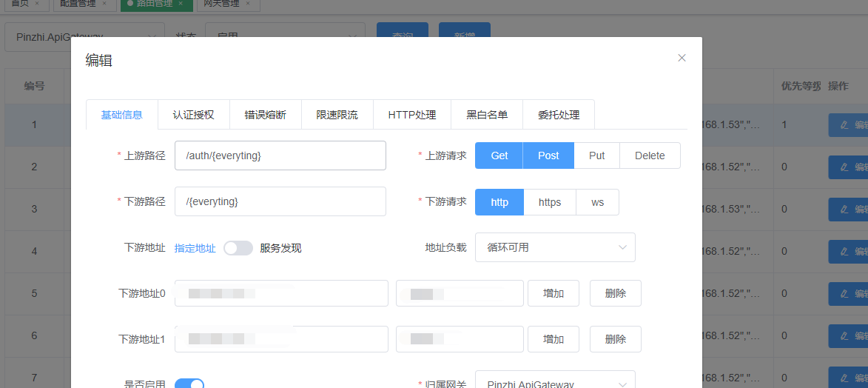Image resolution: width=868 pixels, height=388 pixels.
Task: Open the HTTP处理 tab
Action: coord(412,115)
